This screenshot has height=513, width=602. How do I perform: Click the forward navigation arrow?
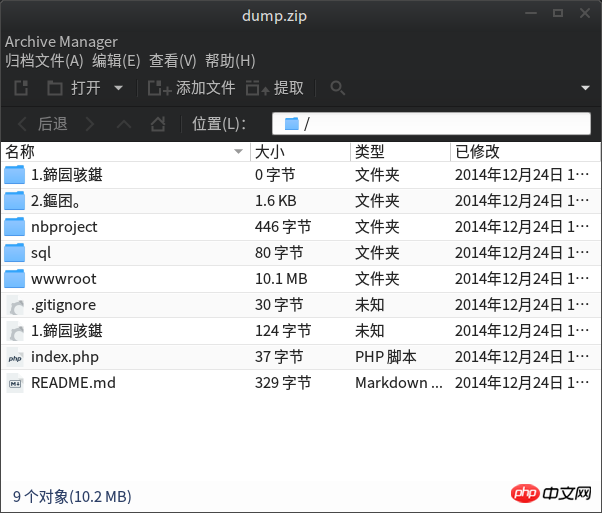point(90,124)
